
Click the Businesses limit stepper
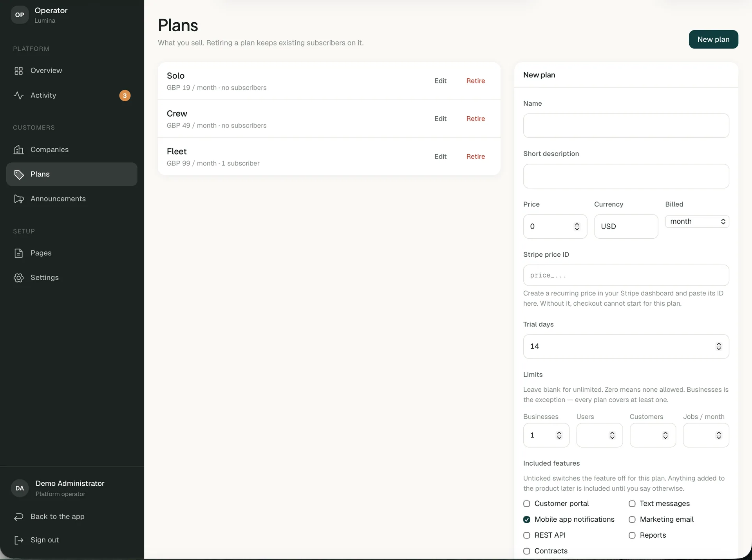(559, 435)
